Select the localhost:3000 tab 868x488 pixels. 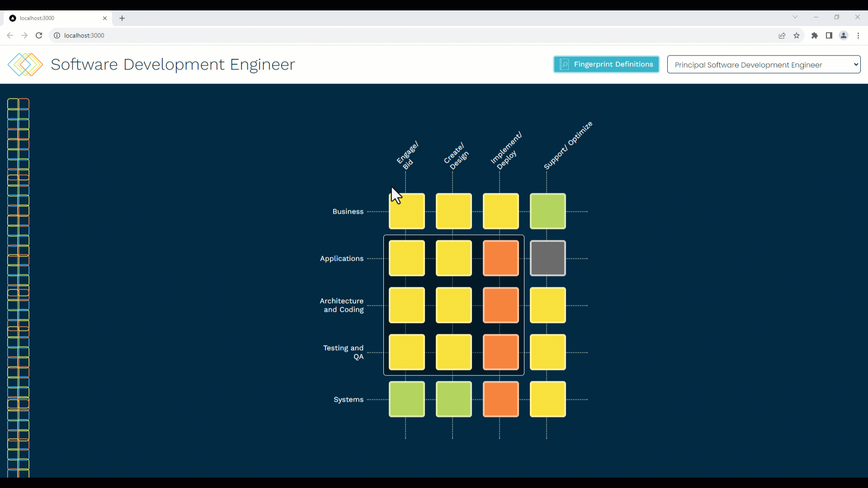coord(54,18)
